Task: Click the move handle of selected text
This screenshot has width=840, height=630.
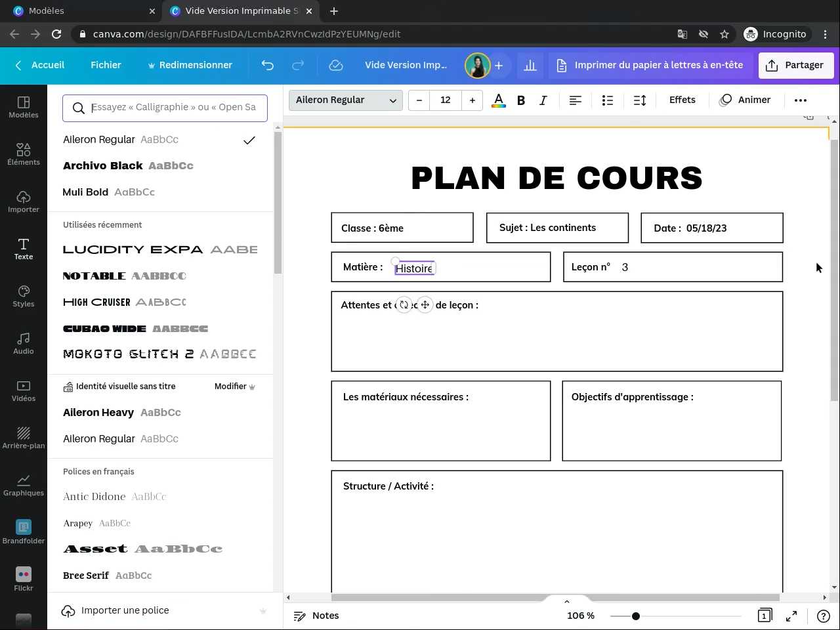Action: [x=425, y=304]
